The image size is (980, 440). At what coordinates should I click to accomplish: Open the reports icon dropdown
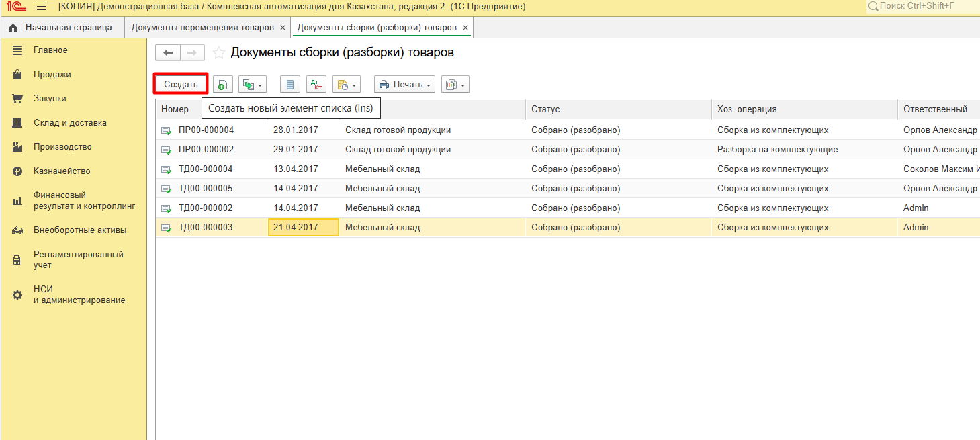(x=455, y=85)
